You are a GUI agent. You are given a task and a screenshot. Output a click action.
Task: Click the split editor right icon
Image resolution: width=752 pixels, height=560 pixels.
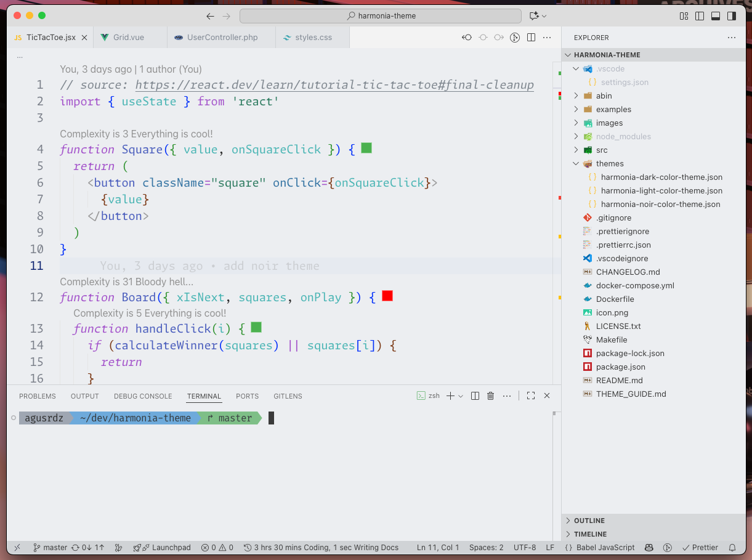tap(531, 38)
